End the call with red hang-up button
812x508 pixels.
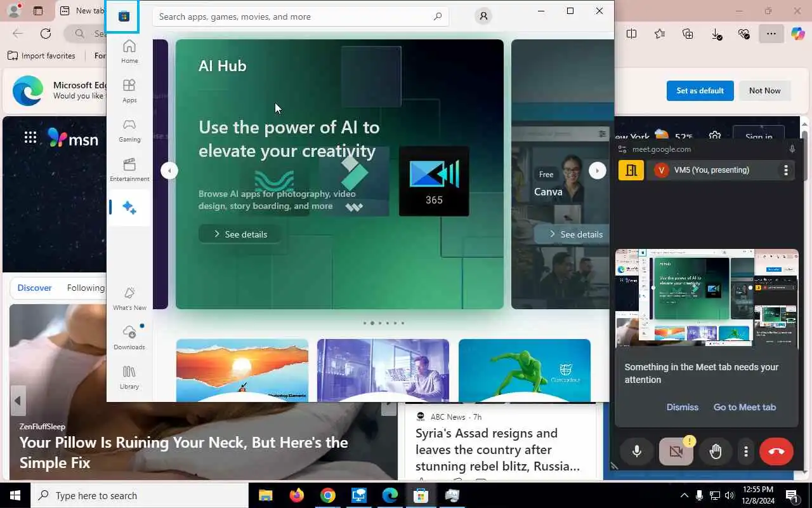pos(776,451)
